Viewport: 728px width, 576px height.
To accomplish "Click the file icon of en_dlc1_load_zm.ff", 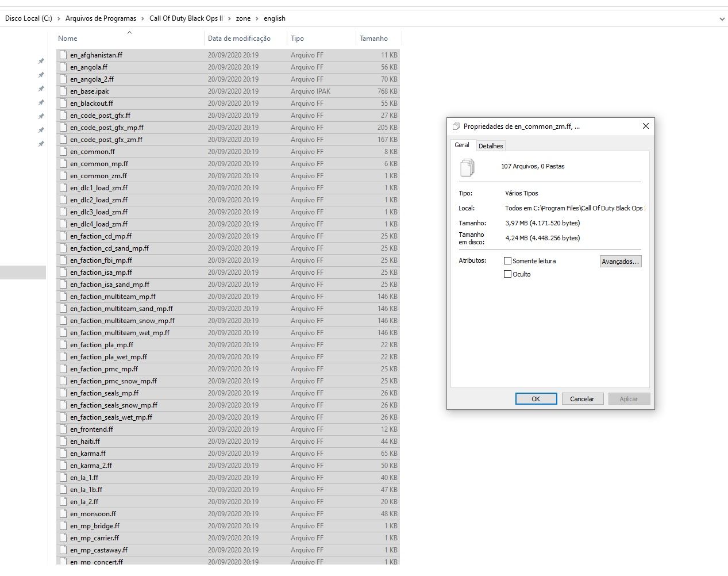I will click(x=63, y=188).
